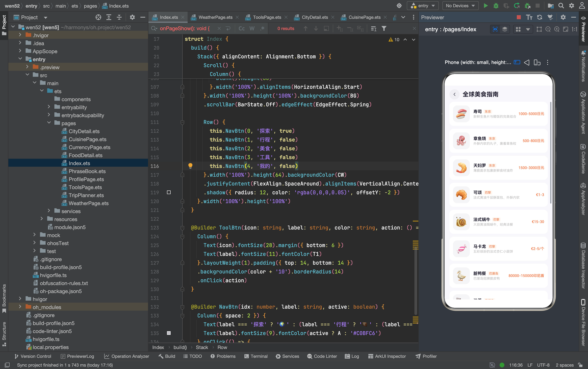Viewport: 588px width, 369px height.
Task: Open IDE settings gear in top toolbar
Action: pos(572,6)
